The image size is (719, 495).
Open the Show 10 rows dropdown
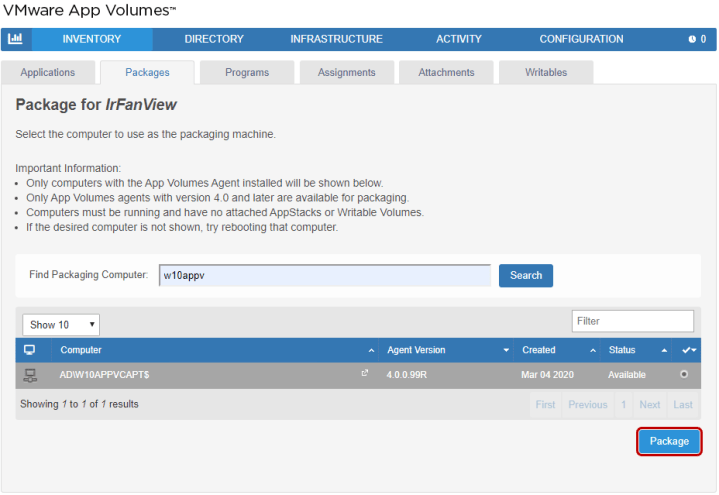(x=61, y=325)
